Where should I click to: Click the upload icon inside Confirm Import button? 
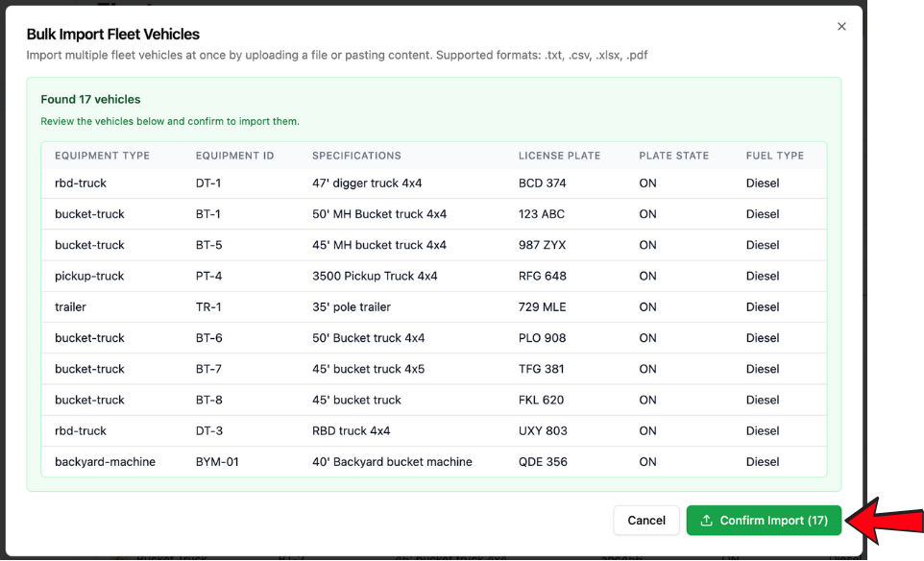(704, 520)
